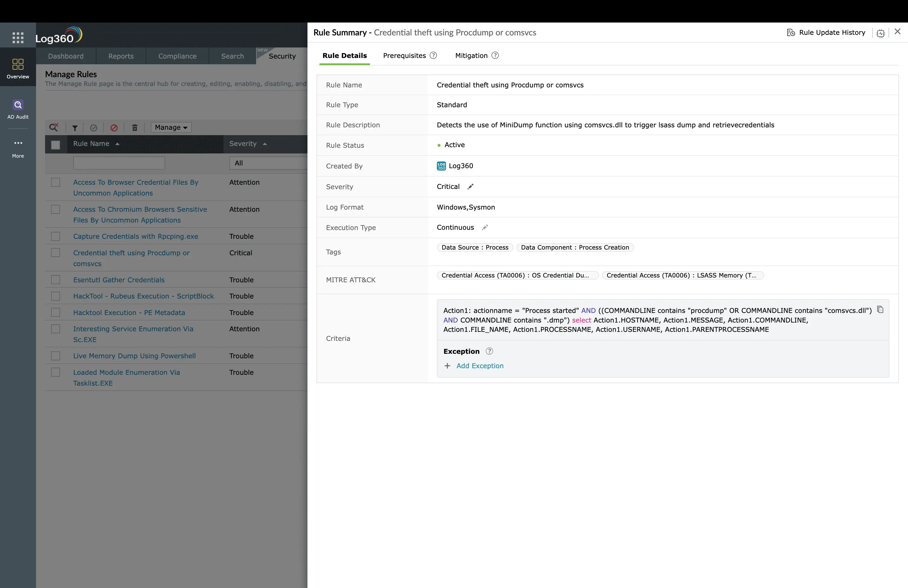Click the red disable rule icon
The width and height of the screenshot is (908, 588).
114,128
